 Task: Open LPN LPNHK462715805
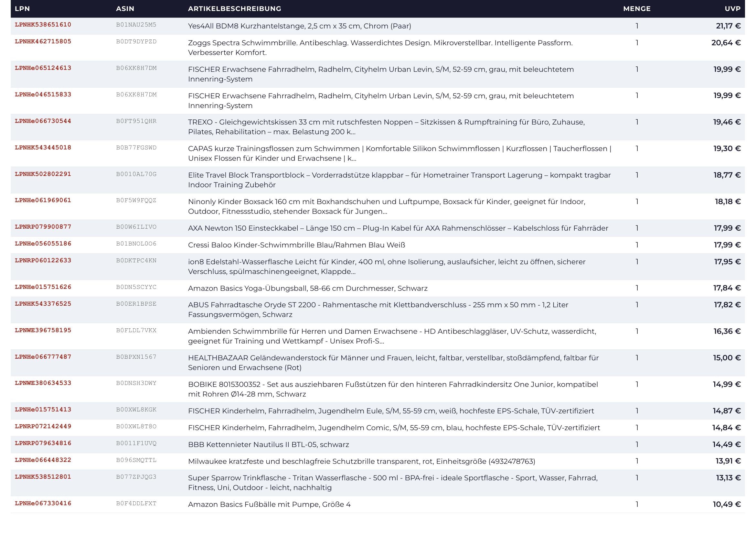(43, 41)
